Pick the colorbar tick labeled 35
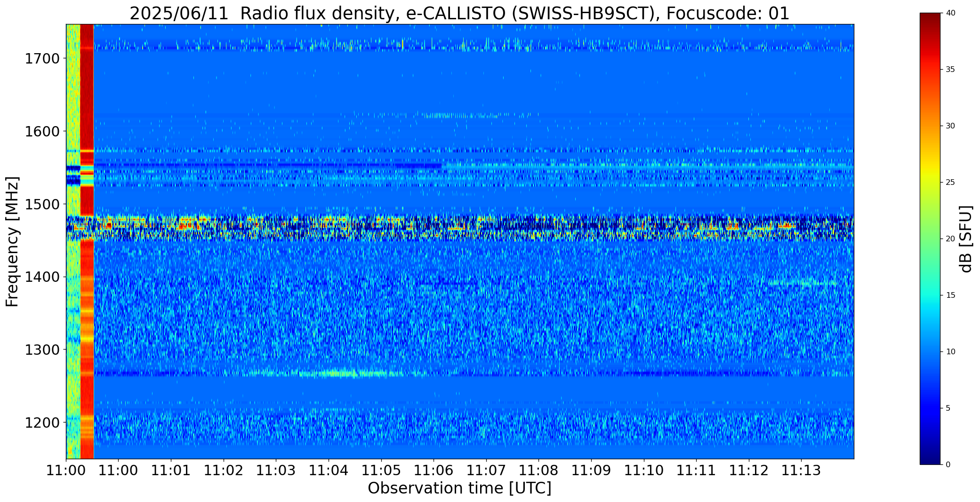980x502 pixels. 950,70
